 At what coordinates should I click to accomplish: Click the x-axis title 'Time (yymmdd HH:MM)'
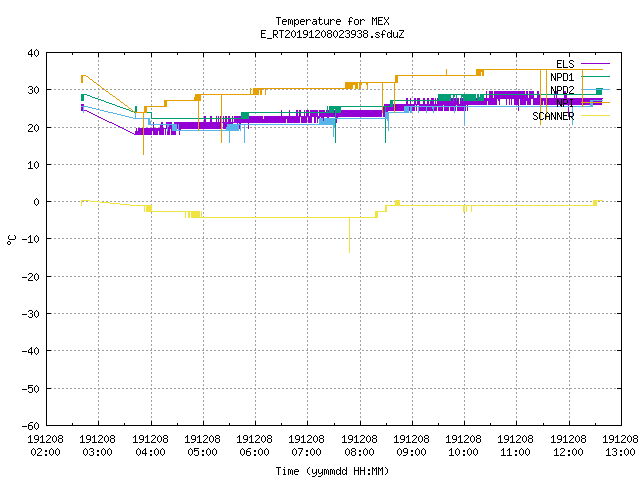tap(332, 471)
